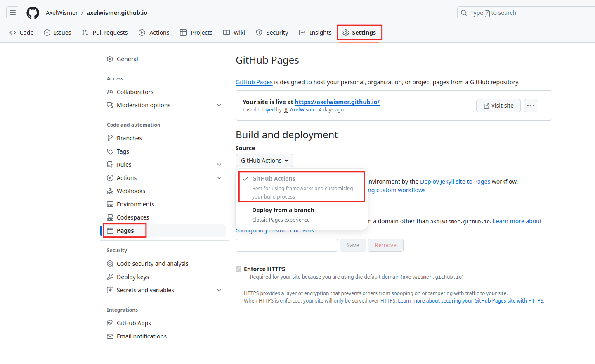Screen dimensions: 595x364
Task: Click the Pages browser icon in sidebar
Action: point(110,231)
